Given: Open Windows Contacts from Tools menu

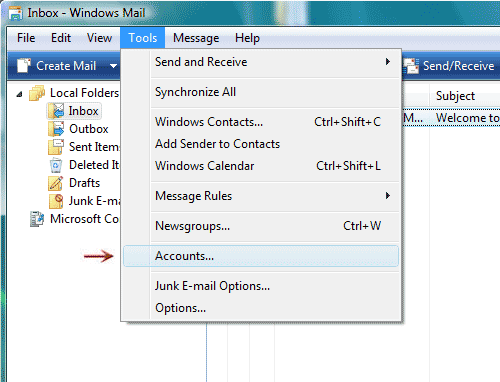Looking at the screenshot, I should tap(261, 122).
